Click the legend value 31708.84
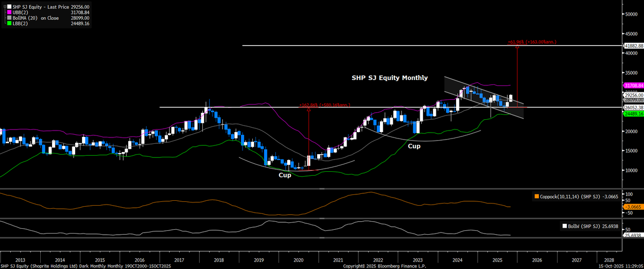Image resolution: width=644 pixels, height=269 pixels. coord(79,12)
